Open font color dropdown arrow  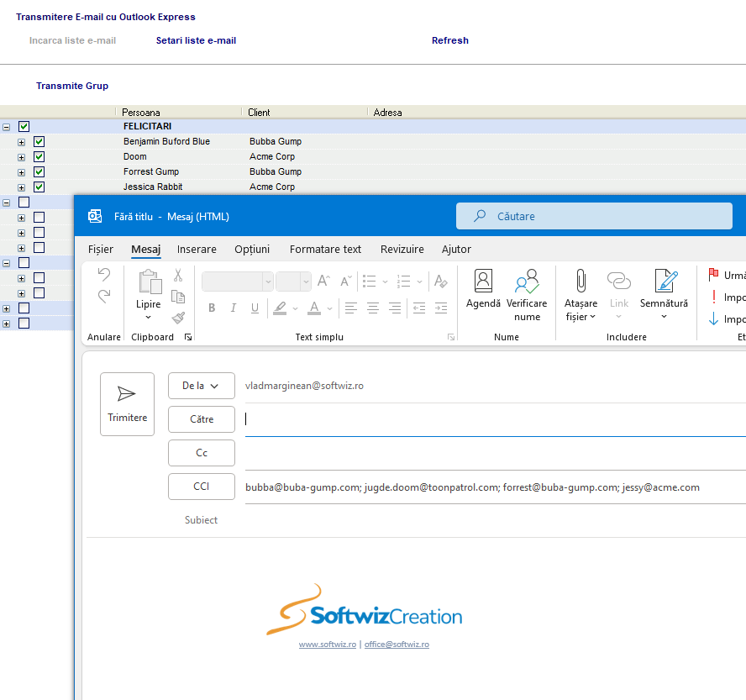(x=330, y=308)
